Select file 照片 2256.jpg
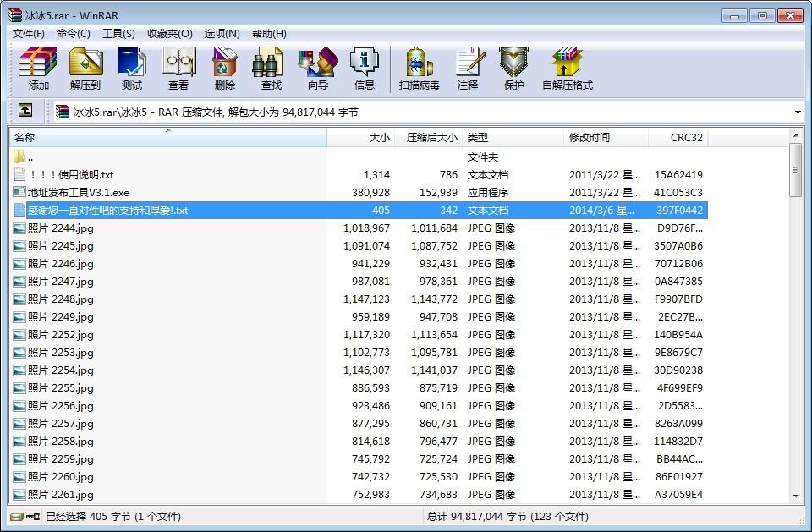The height and width of the screenshot is (532, 812). tap(359, 406)
